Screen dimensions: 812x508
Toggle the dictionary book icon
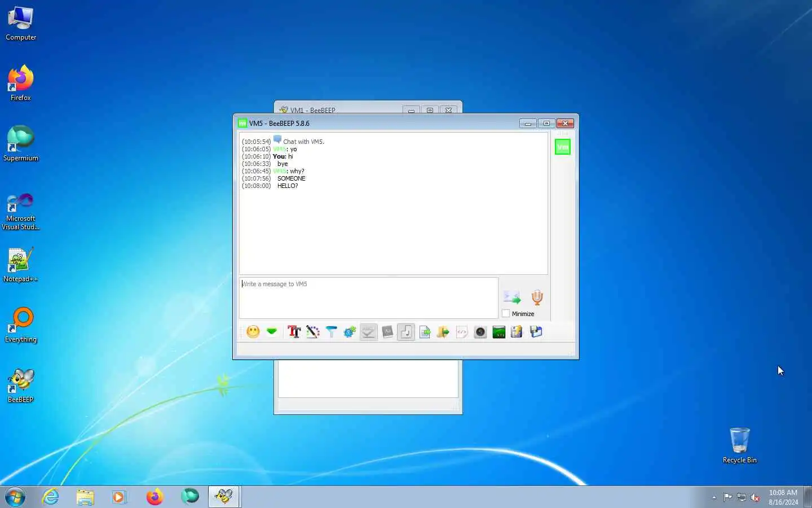(387, 332)
